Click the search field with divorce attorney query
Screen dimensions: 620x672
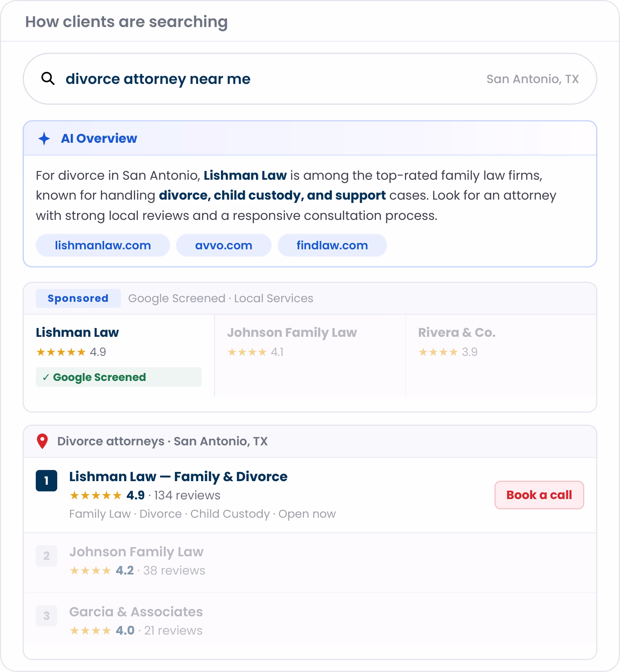coord(310,79)
